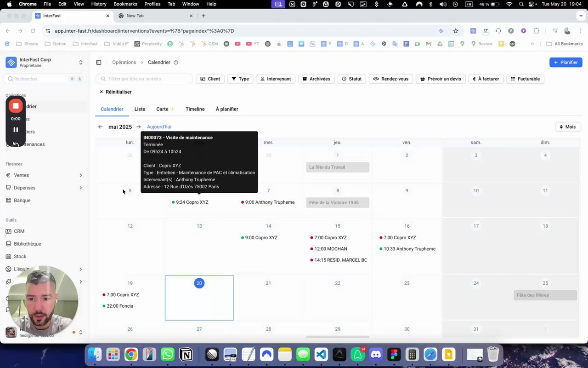Pause the screen recording

16,130
